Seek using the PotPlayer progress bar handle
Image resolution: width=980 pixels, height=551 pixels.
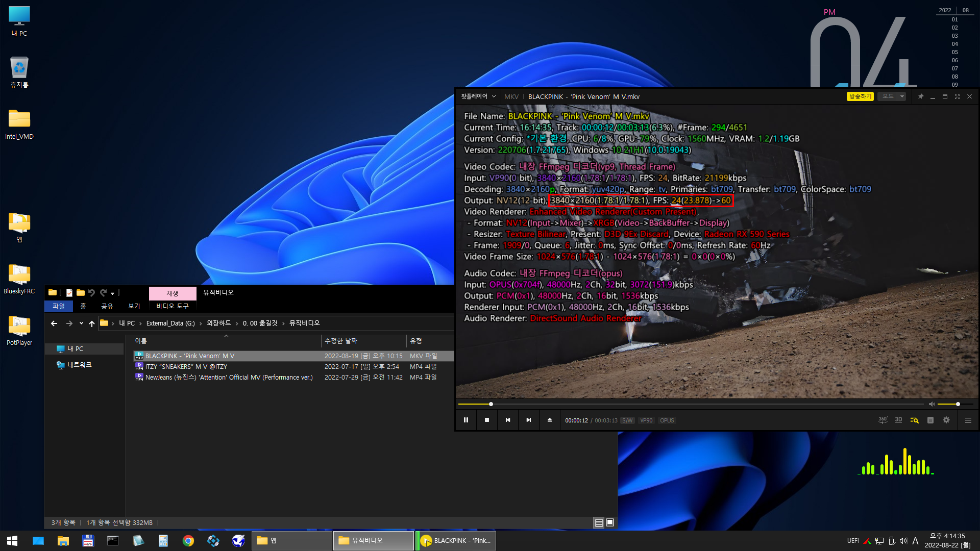[x=491, y=404]
